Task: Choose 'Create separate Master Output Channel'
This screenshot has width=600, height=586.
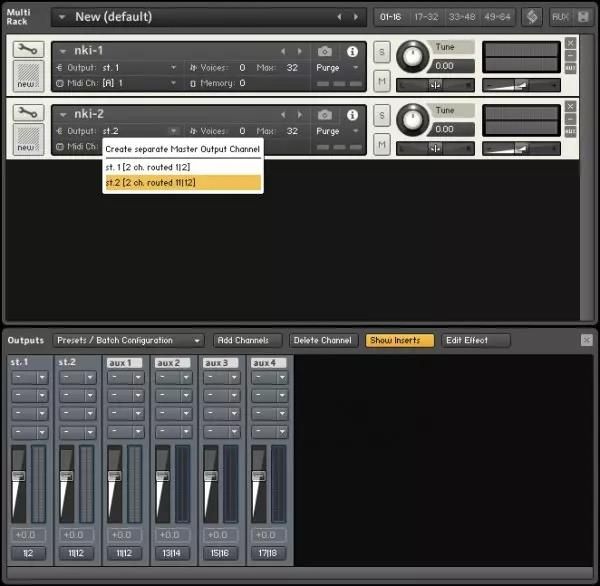Action: coord(183,148)
